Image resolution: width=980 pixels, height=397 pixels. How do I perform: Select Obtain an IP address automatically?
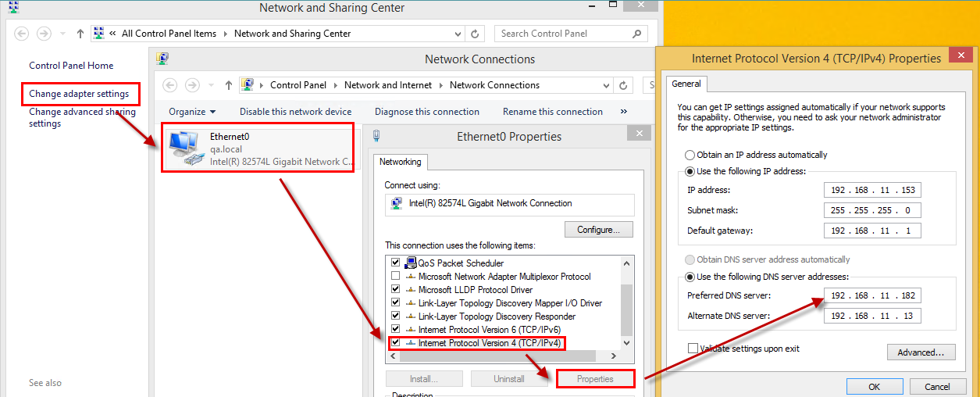[690, 155]
